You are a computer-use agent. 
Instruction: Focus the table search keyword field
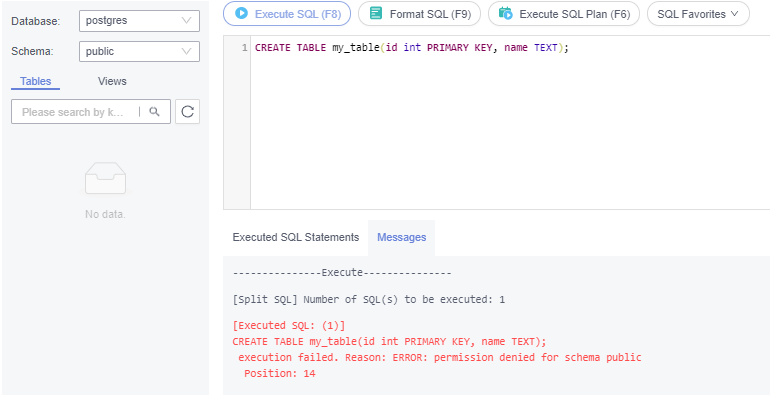[74, 112]
